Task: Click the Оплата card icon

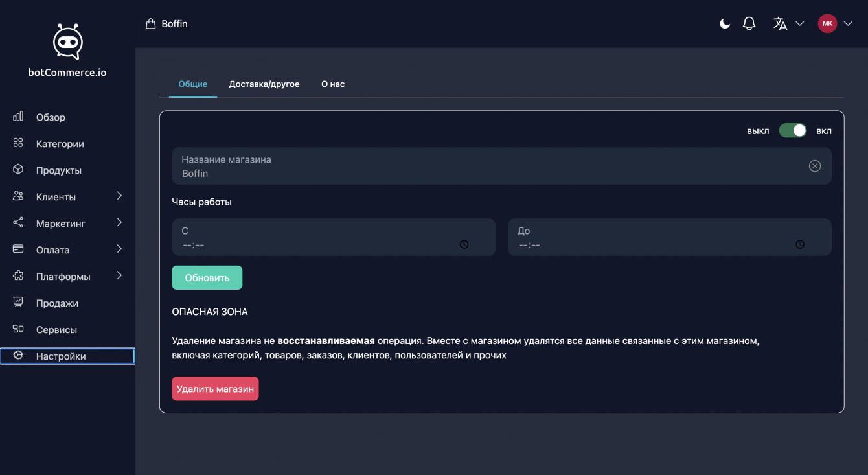Action: pos(18,249)
